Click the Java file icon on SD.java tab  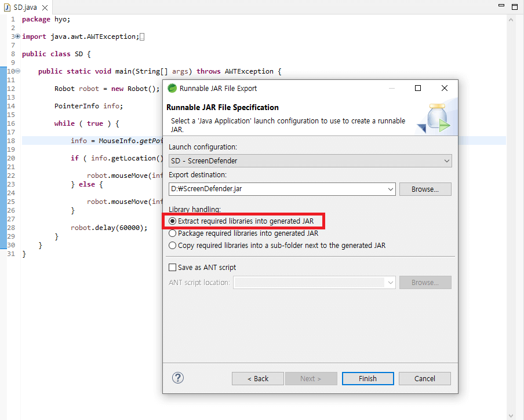click(x=7, y=8)
